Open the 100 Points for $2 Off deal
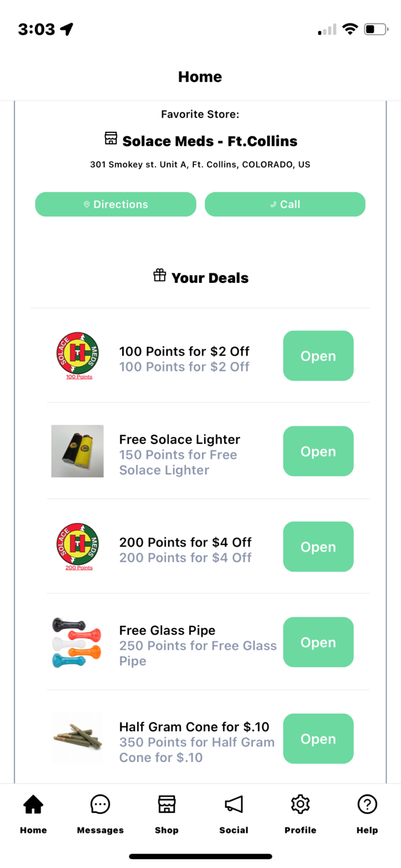The width and height of the screenshot is (401, 868). (318, 356)
